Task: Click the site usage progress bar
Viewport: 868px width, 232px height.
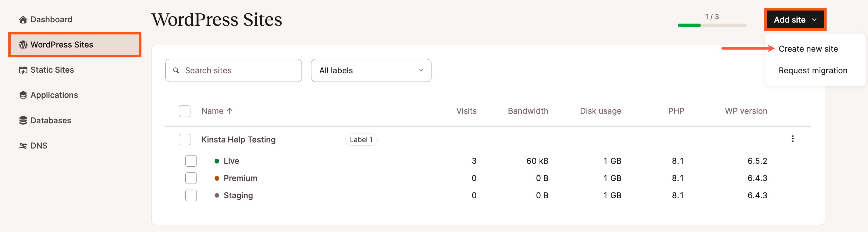Action: 712,25
